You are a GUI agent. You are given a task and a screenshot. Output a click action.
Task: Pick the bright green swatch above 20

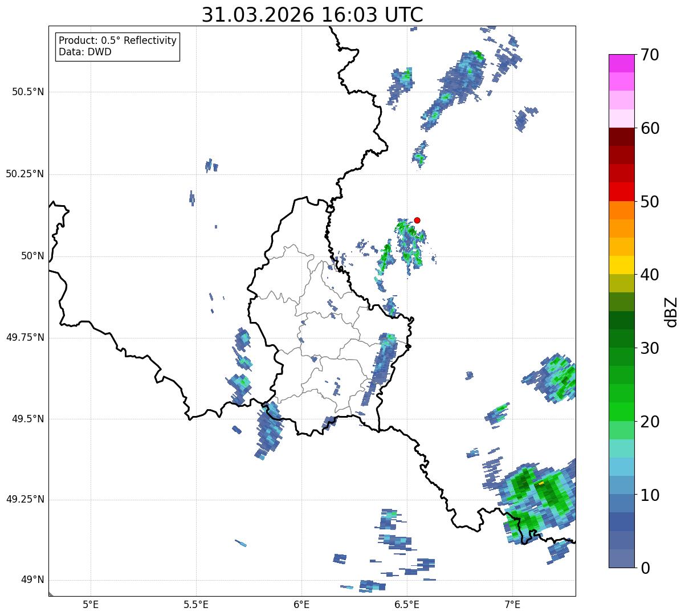pyautogui.click(x=621, y=411)
